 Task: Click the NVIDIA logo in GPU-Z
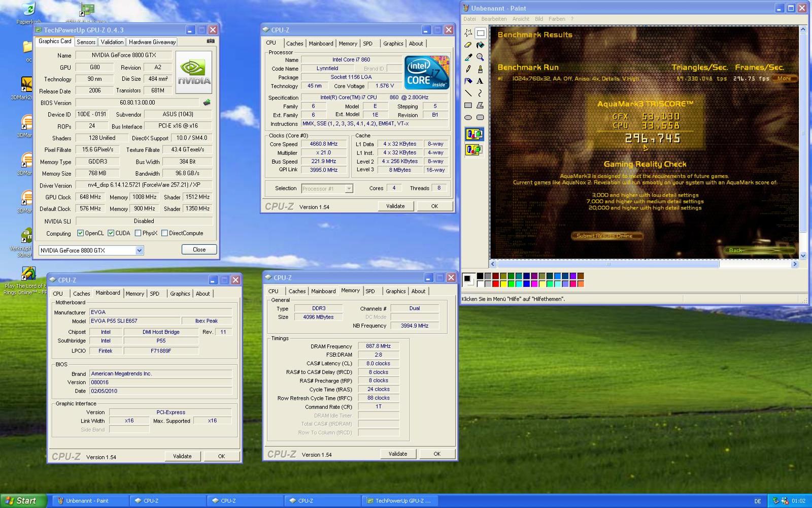(x=194, y=72)
